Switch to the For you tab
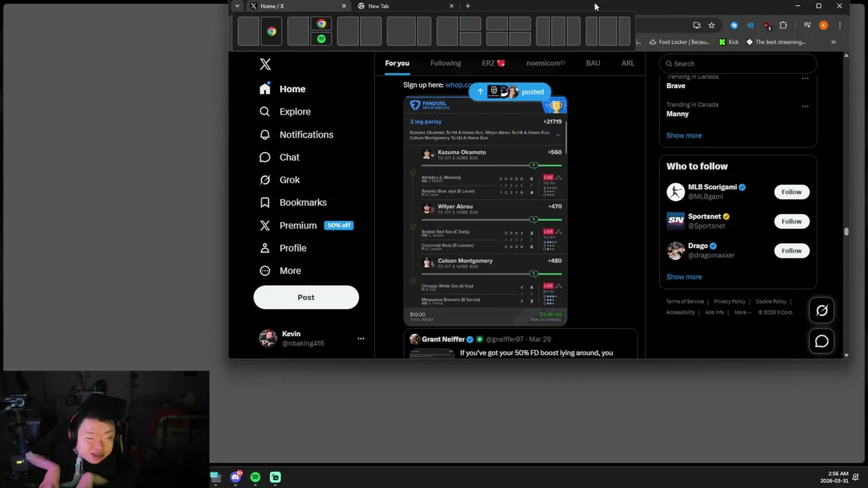 pyautogui.click(x=397, y=63)
